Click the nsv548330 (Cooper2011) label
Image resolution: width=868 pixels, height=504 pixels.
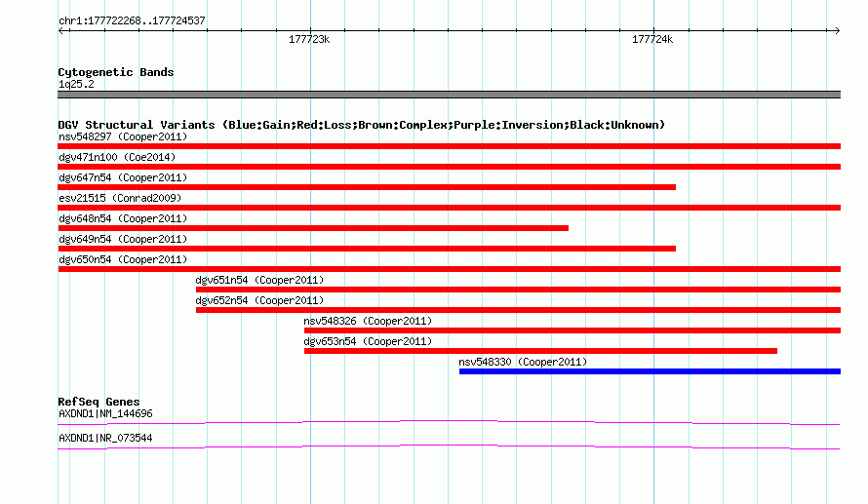coord(523,362)
